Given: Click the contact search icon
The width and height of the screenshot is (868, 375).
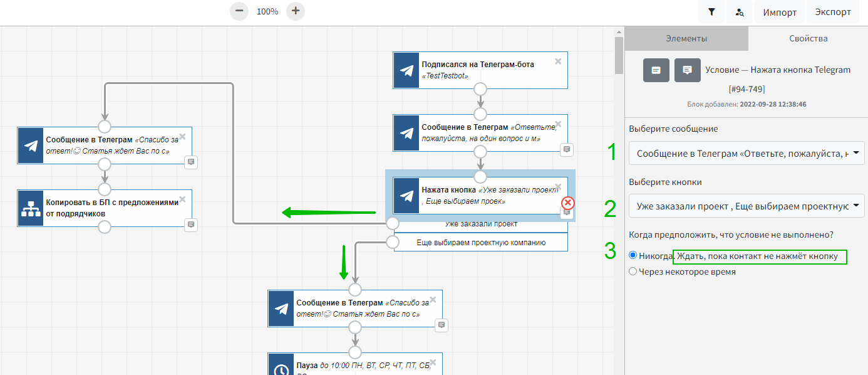Looking at the screenshot, I should pyautogui.click(x=740, y=12).
